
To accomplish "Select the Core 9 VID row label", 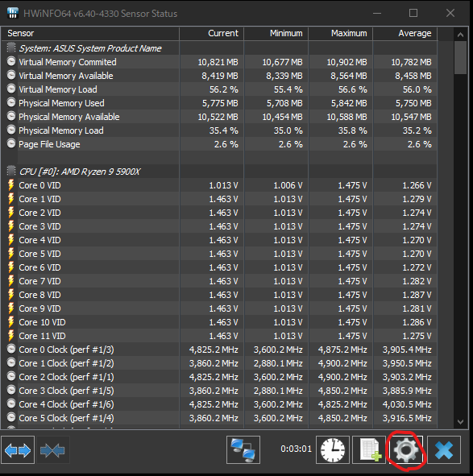I will pyautogui.click(x=39, y=308).
